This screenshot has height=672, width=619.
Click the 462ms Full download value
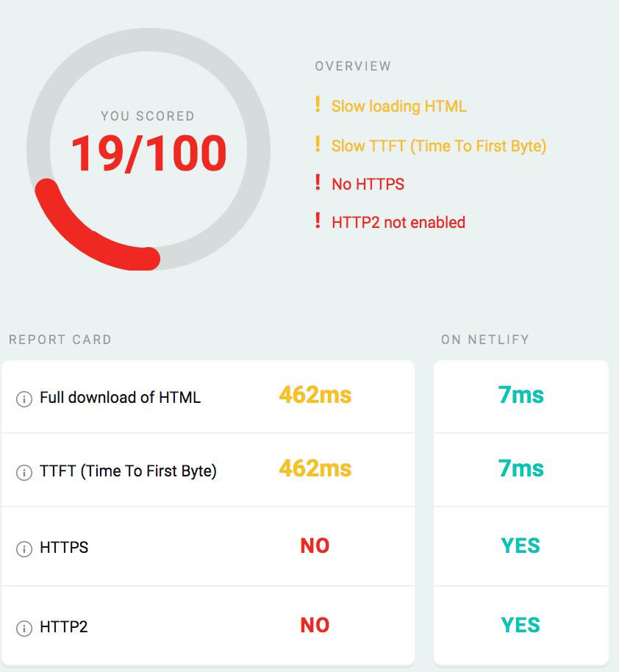click(315, 396)
